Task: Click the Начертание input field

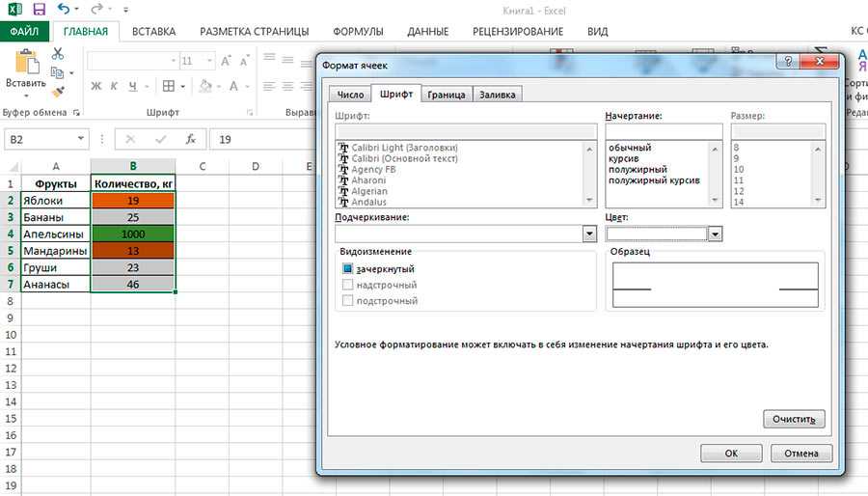Action: pyautogui.click(x=664, y=132)
